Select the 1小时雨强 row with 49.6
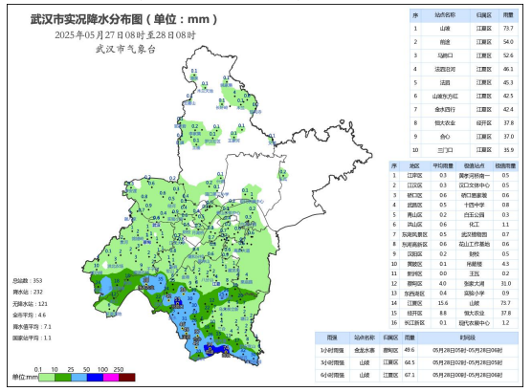Image resolution: width=532 pixels, height=392 pixels. click(x=416, y=350)
